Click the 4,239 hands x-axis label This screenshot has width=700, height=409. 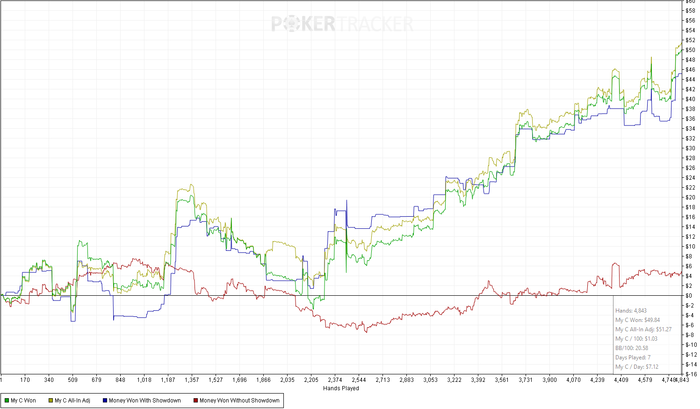[597, 380]
